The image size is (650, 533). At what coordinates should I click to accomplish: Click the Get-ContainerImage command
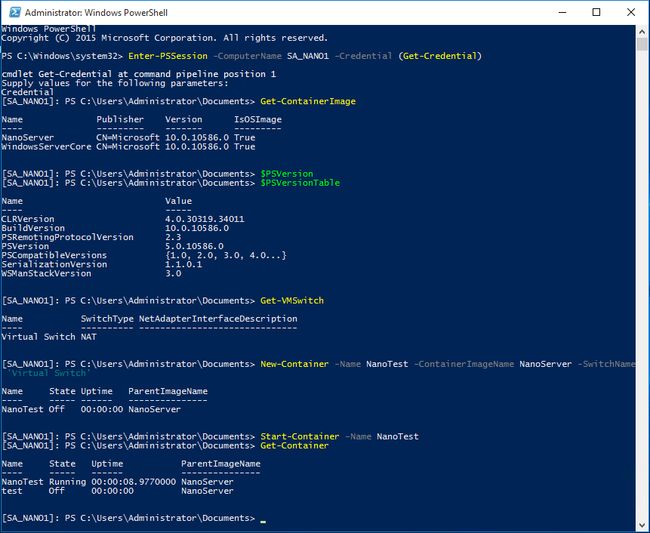tap(308, 101)
